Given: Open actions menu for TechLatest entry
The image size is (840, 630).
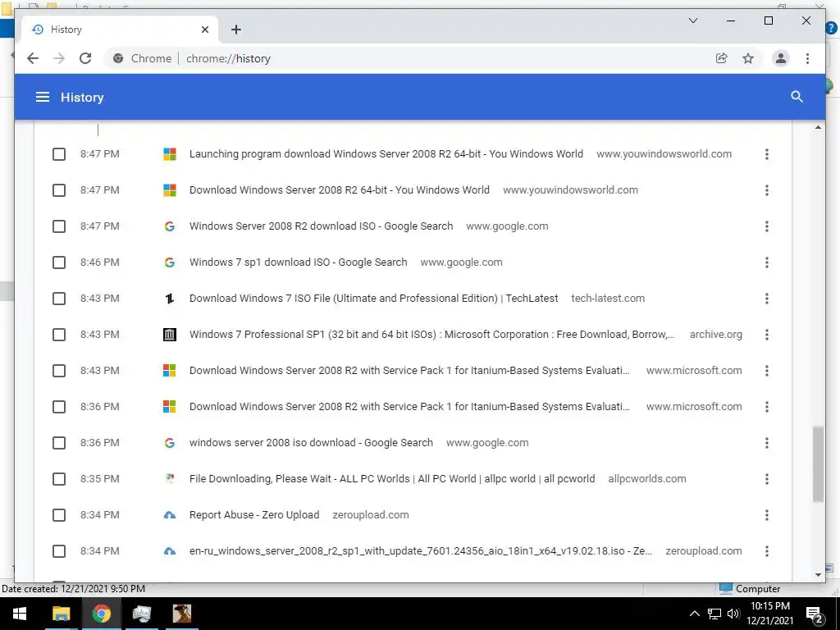Looking at the screenshot, I should 767,299.
